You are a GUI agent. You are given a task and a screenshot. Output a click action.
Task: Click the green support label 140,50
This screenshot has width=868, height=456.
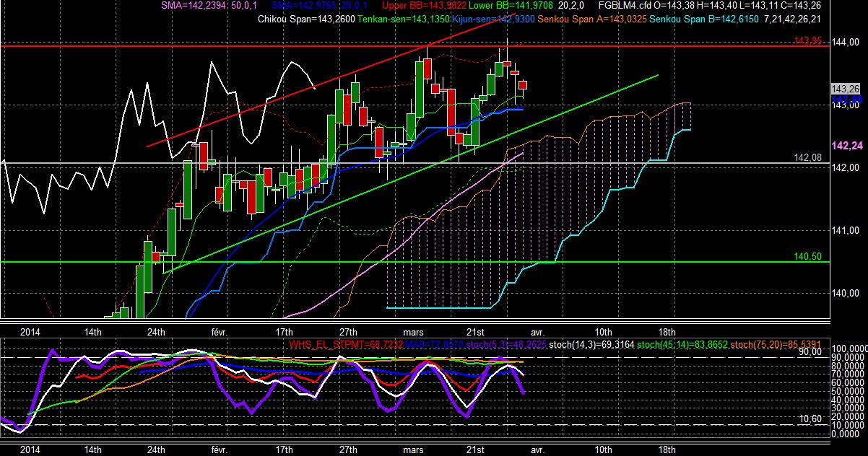pyautogui.click(x=808, y=256)
